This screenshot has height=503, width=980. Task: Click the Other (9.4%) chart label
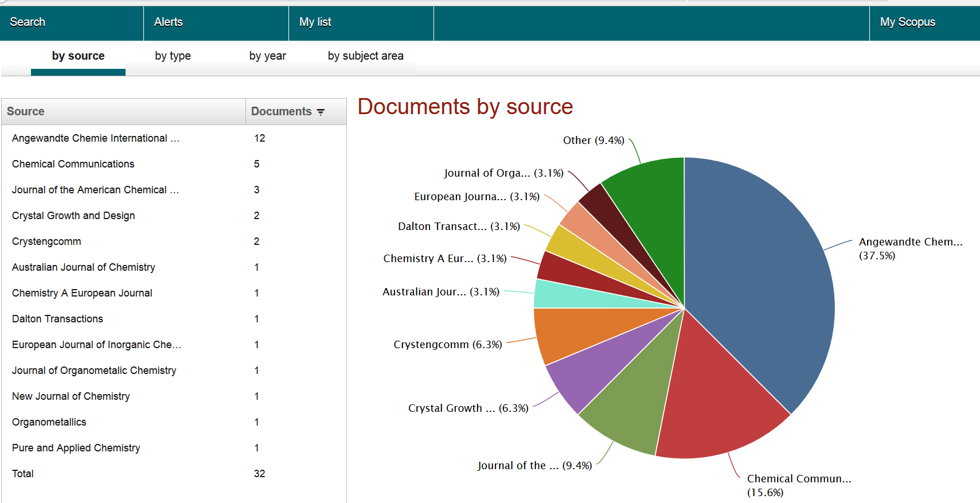[594, 141]
